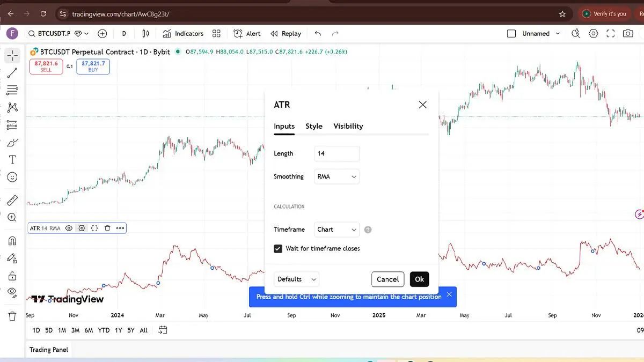This screenshot has width=644, height=362.
Task: Uncheck Wait for timeframe closes
Action: (278, 248)
